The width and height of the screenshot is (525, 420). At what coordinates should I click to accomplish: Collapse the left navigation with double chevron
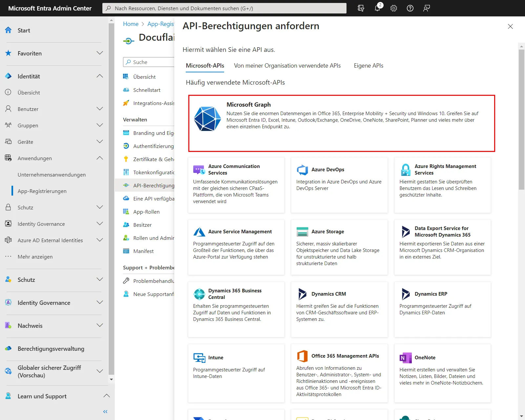point(105,411)
